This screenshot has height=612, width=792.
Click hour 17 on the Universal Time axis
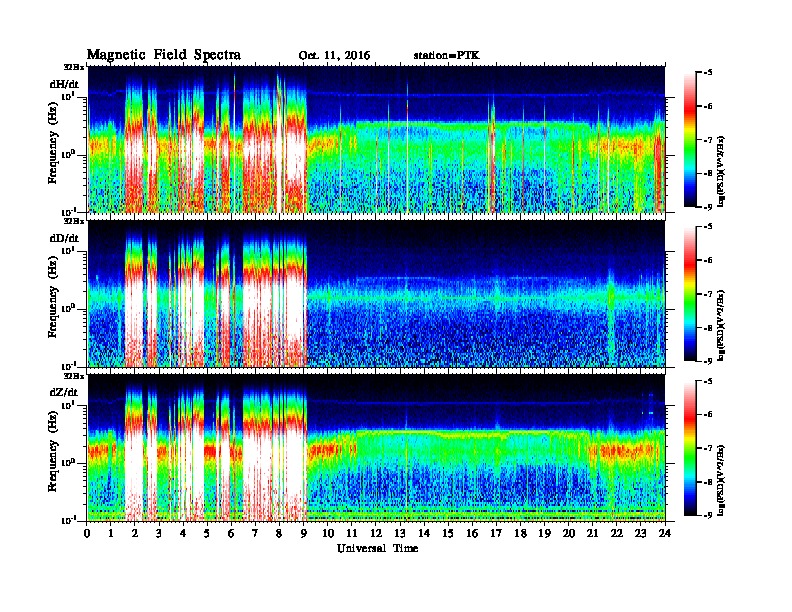coord(496,533)
